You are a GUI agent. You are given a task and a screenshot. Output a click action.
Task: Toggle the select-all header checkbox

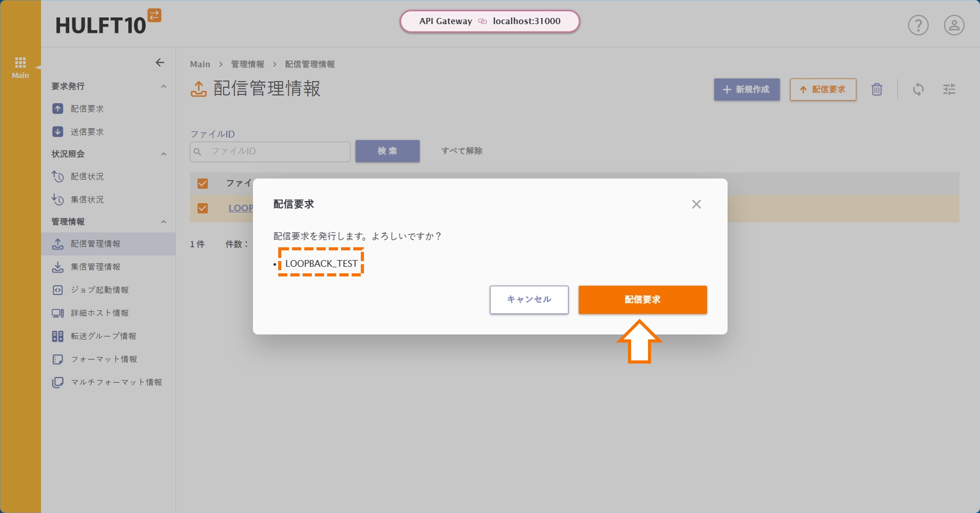202,183
